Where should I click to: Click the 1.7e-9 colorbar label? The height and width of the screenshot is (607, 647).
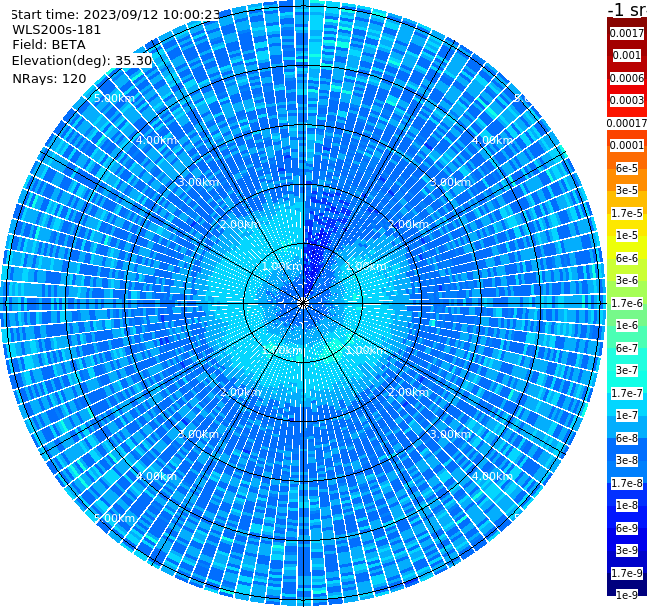[627, 573]
